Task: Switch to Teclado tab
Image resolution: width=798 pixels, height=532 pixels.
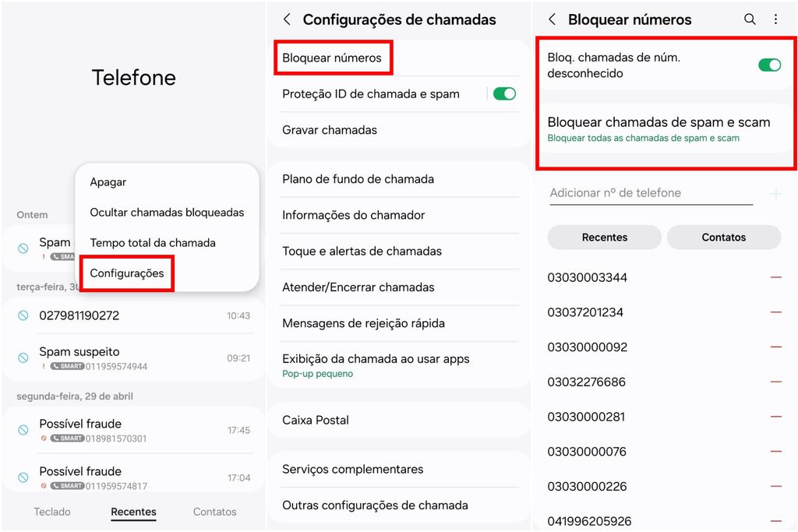Action: tap(52, 512)
